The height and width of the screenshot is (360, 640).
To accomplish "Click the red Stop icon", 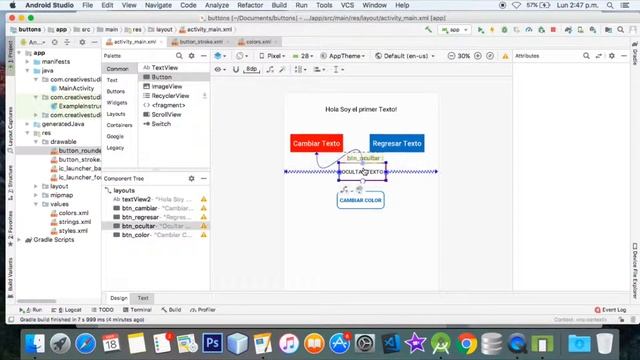I will [x=553, y=30].
